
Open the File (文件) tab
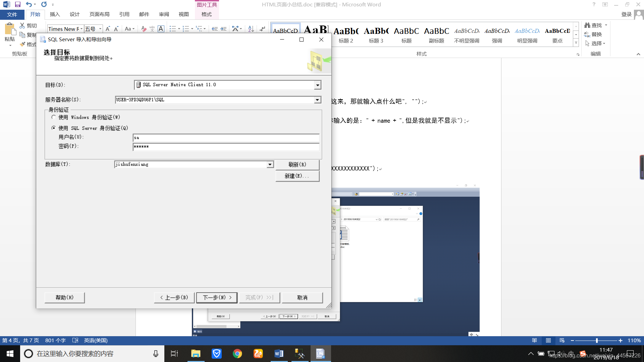coord(12,14)
